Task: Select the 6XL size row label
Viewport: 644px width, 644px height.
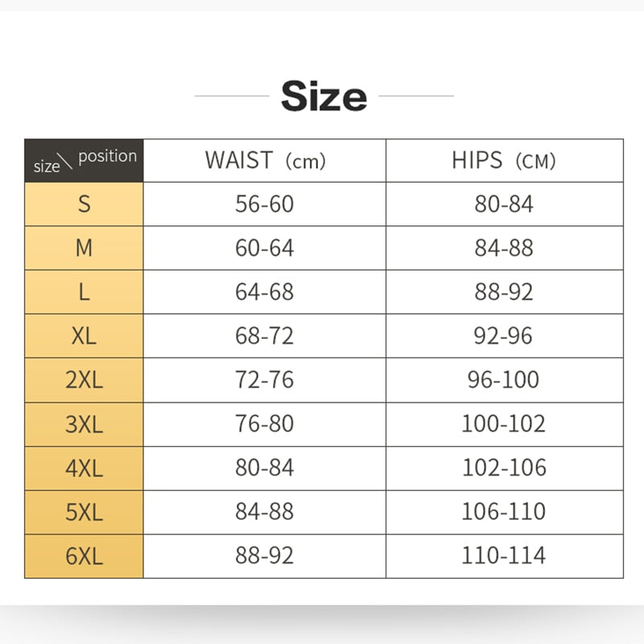Action: 84,555
